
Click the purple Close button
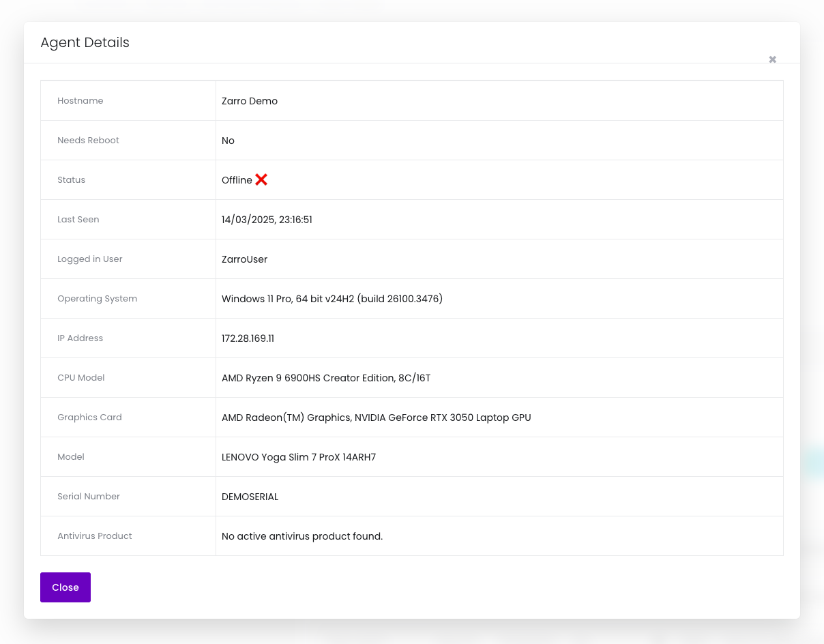[65, 587]
